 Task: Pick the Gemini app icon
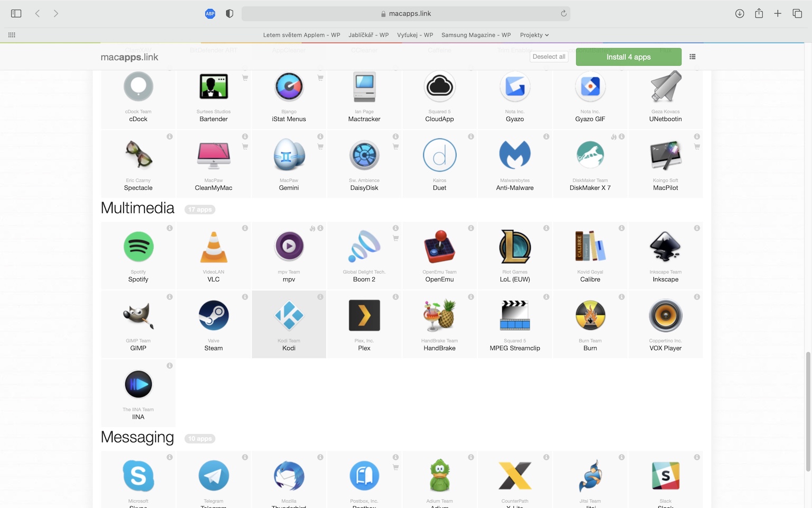(289, 155)
